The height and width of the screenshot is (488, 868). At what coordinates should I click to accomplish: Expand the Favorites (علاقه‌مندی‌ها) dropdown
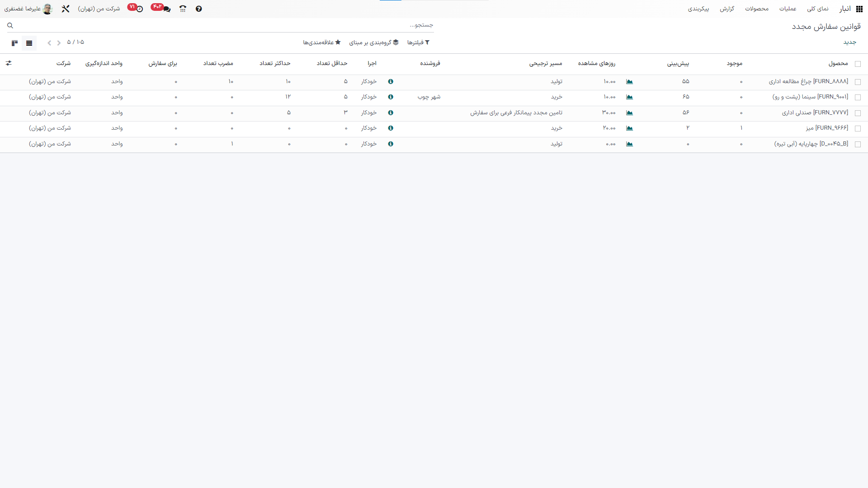click(321, 42)
